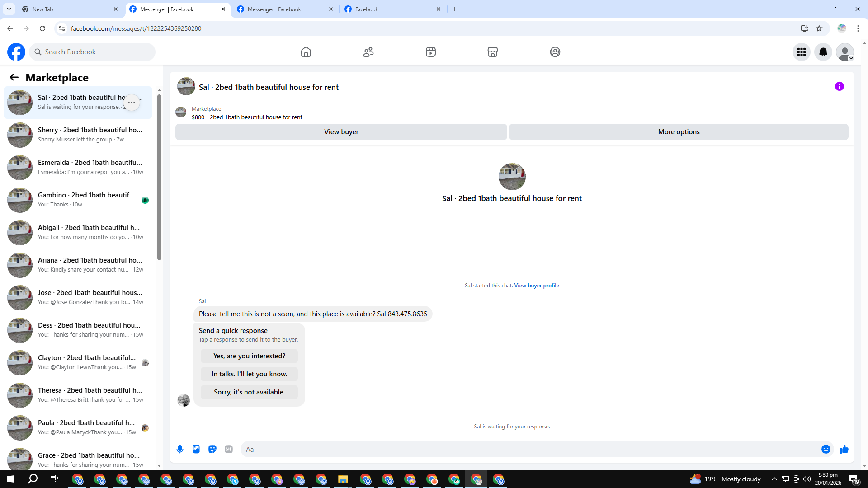Open the emoji picker in message box
868x488 pixels.
pyautogui.click(x=826, y=449)
